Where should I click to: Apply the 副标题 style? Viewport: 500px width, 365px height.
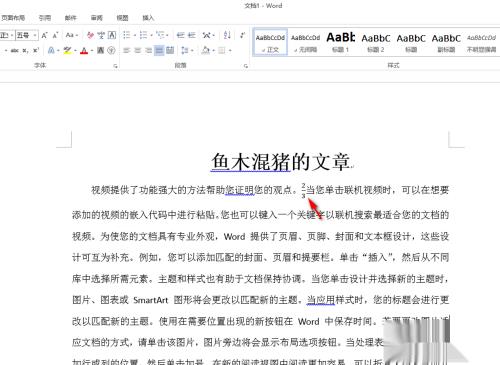tap(446, 43)
